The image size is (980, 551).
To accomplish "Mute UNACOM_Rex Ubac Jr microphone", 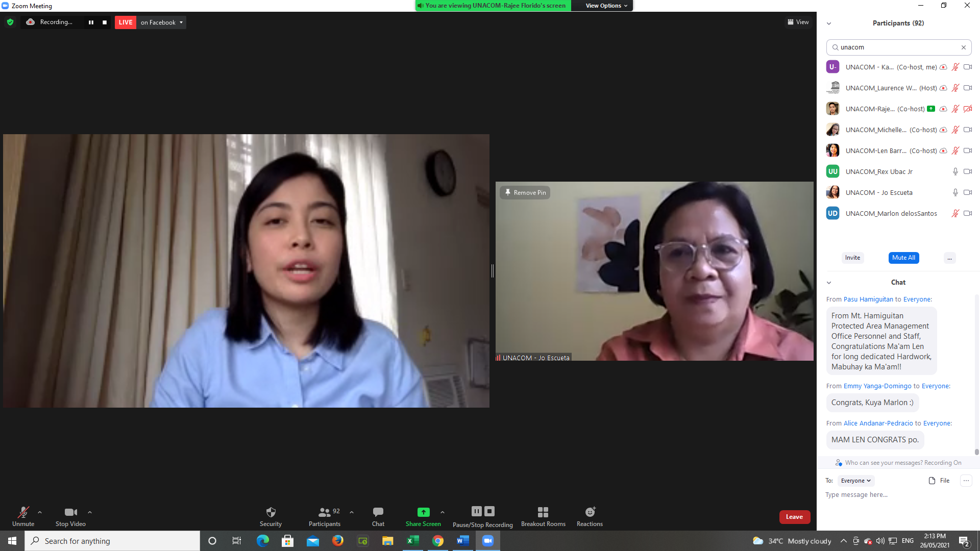I will [955, 171].
